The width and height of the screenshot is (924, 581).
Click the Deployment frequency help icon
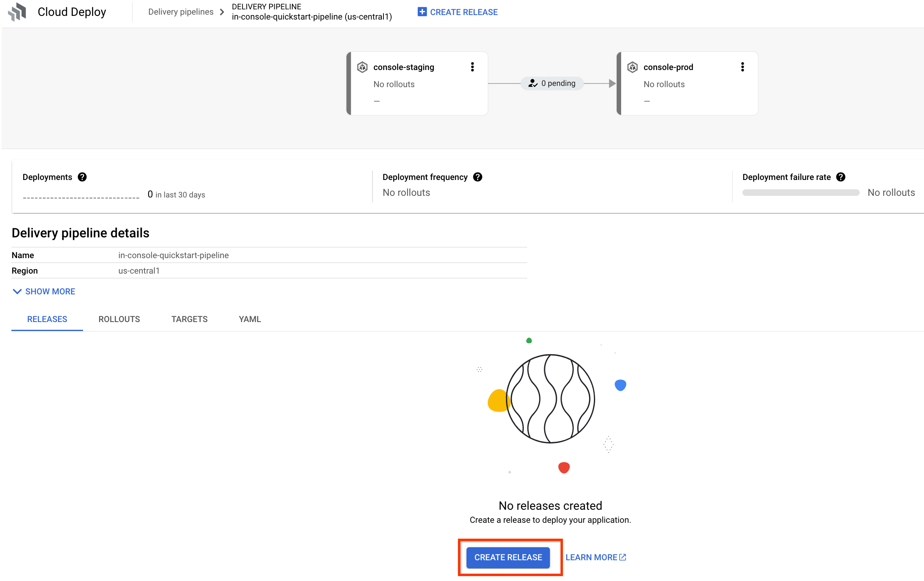(478, 177)
